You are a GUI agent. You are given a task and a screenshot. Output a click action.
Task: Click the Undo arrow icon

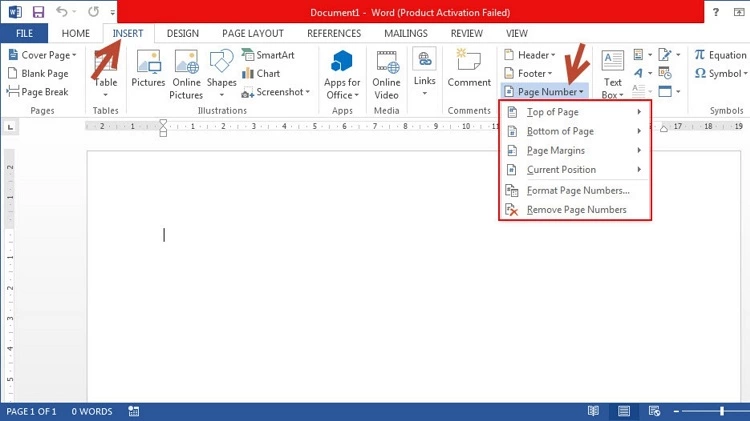[62, 11]
